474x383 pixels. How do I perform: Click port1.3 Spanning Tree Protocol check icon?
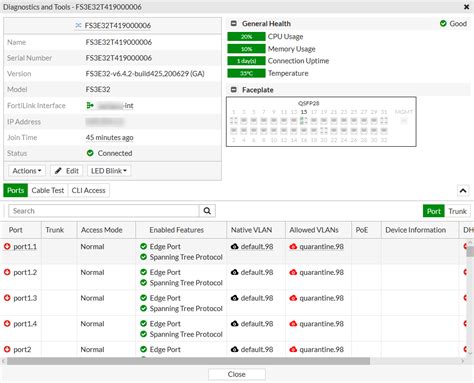(144, 308)
